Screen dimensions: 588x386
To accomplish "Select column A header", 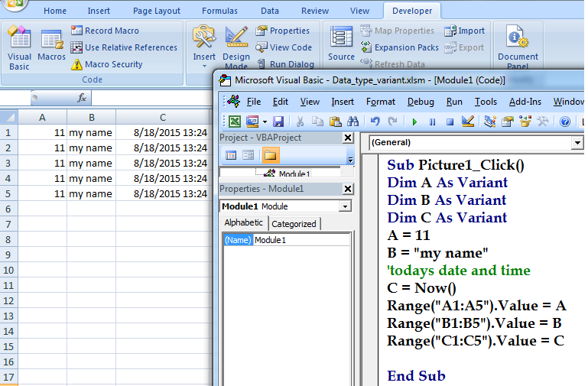I will pyautogui.click(x=42, y=117).
